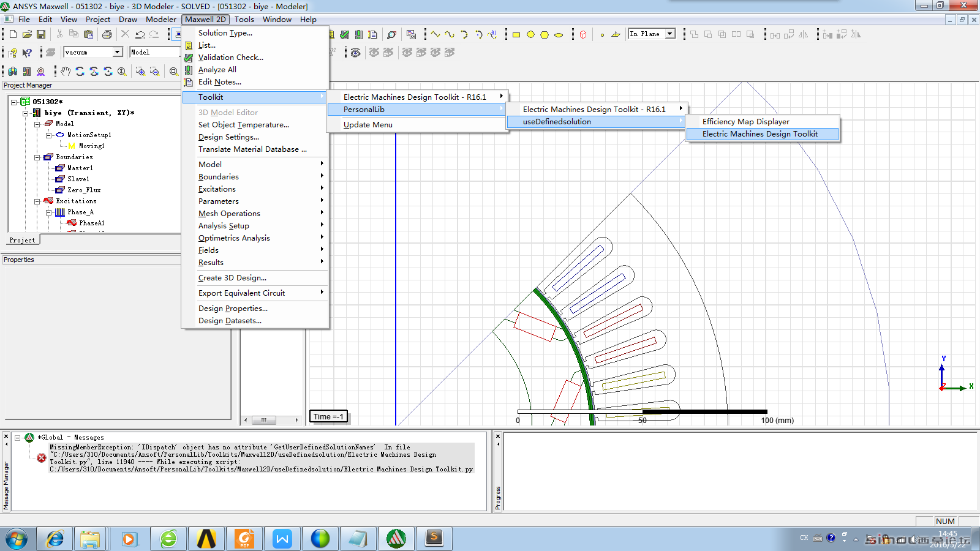Select the Draw Rectangle tool
This screenshot has height=551, width=980.
[516, 35]
